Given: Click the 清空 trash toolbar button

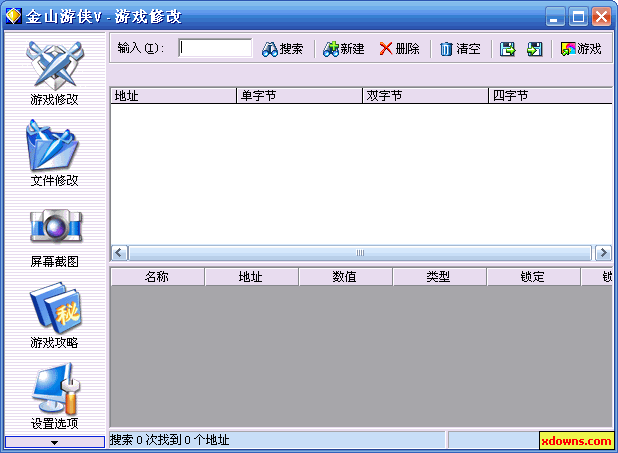Looking at the screenshot, I should pyautogui.click(x=460, y=49).
